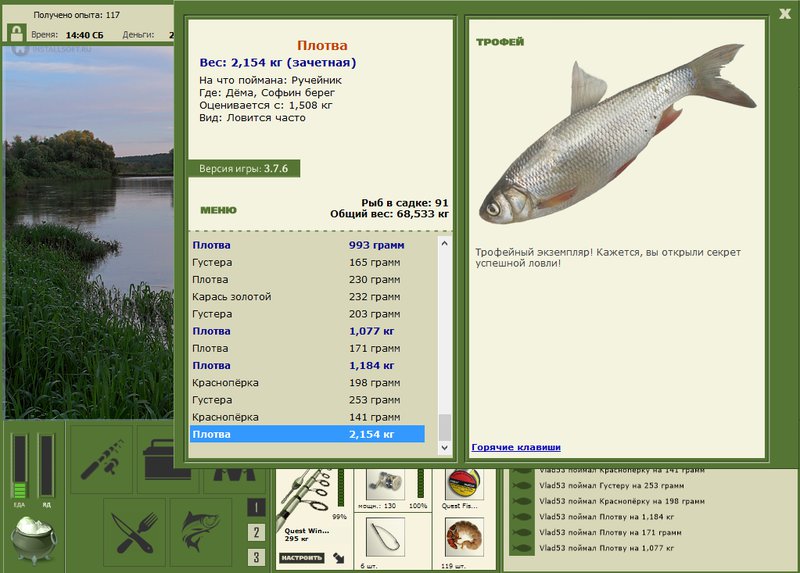Click the up arrow of the list scrollbar
The width and height of the screenshot is (800, 573).
[444, 243]
